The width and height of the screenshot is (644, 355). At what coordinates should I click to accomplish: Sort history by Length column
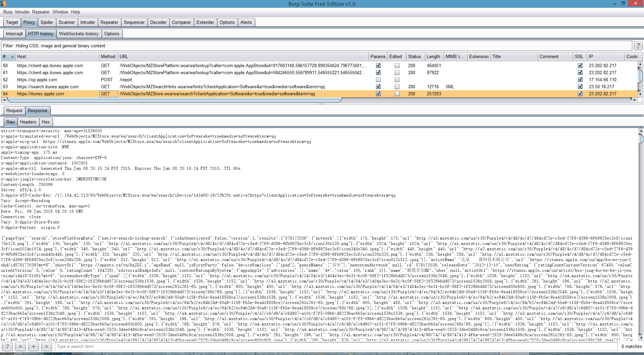tap(434, 57)
